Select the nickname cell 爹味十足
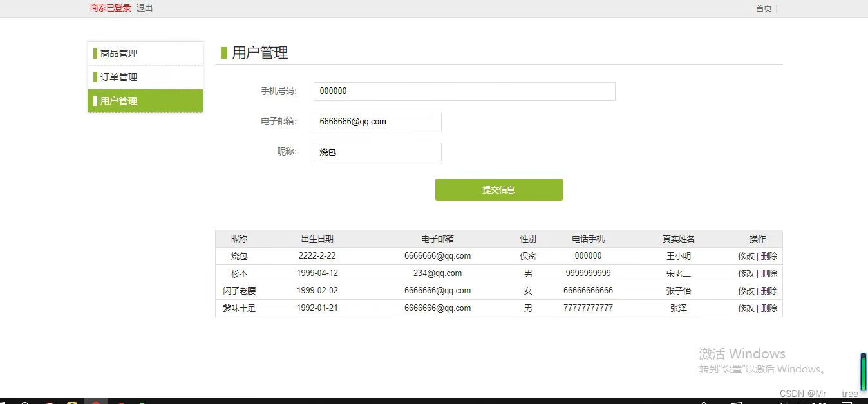This screenshot has height=404, width=868. [240, 308]
